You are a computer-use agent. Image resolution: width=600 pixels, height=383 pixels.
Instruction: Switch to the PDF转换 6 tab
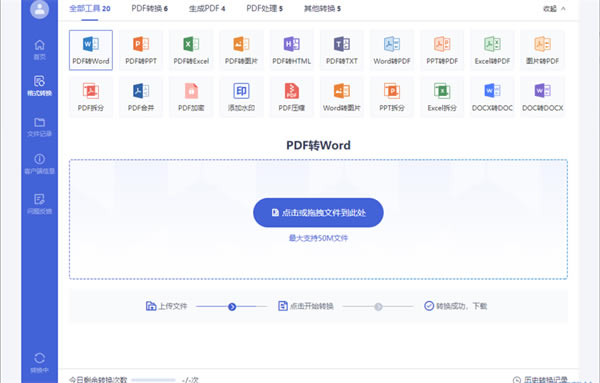click(149, 8)
